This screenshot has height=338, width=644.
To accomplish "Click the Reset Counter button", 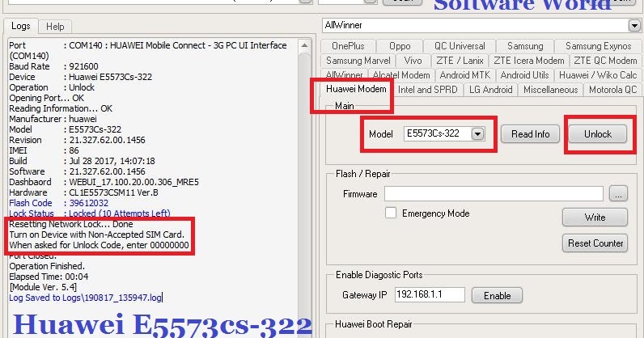I will click(x=595, y=243).
